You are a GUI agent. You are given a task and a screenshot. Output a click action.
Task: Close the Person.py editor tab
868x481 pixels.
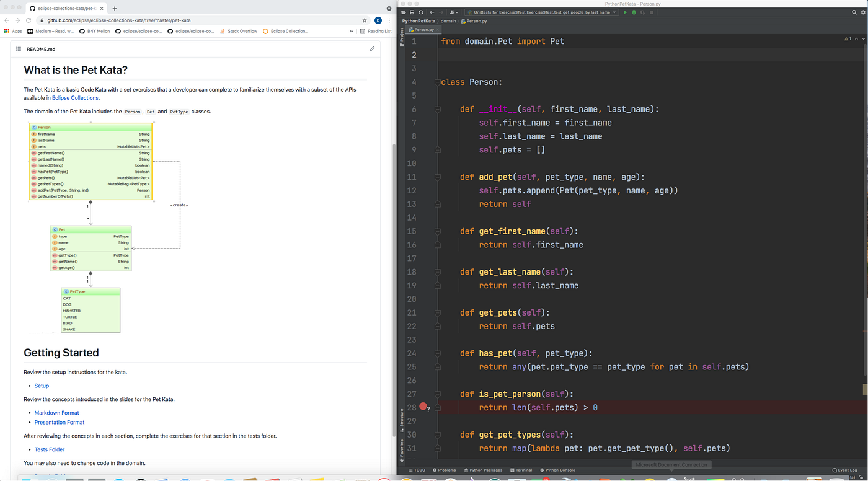[x=438, y=30]
